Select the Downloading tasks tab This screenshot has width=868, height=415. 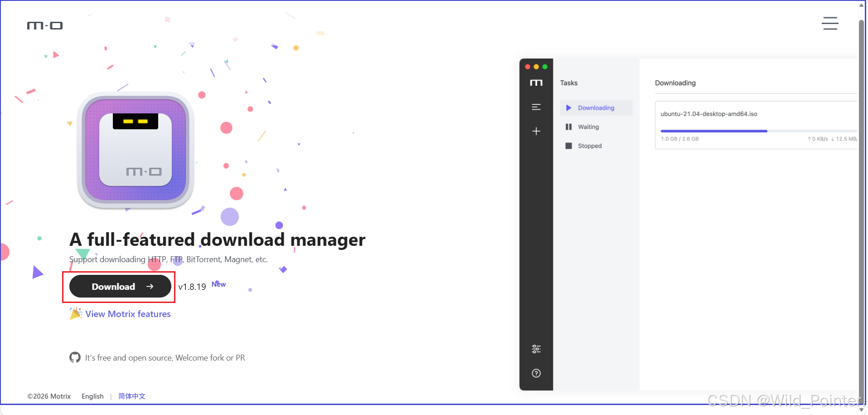click(596, 108)
